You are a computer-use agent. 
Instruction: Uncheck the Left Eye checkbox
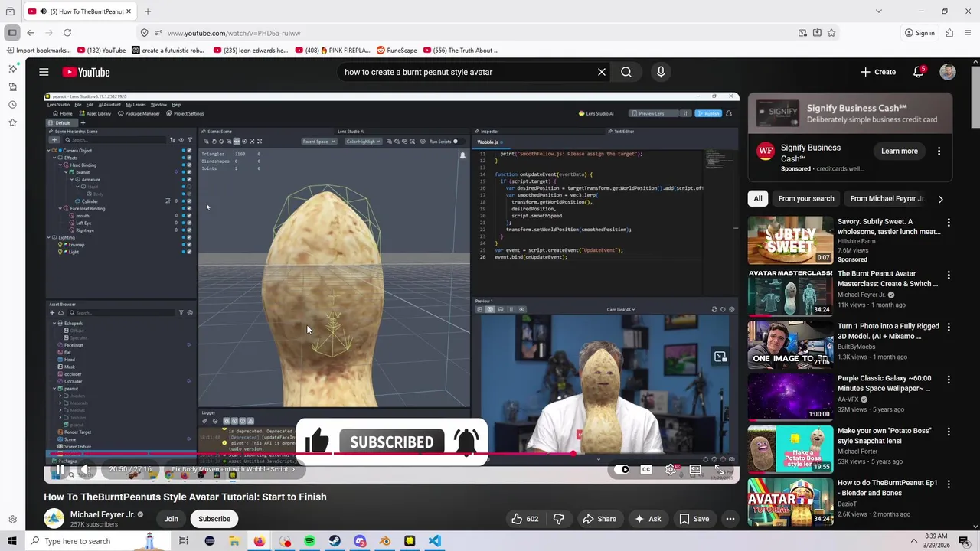189,223
